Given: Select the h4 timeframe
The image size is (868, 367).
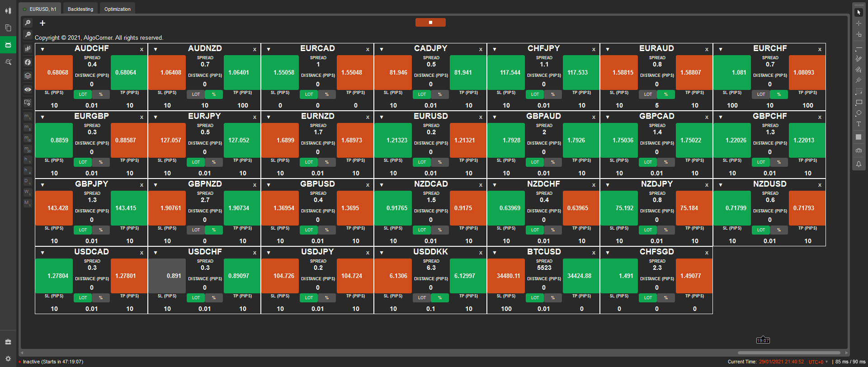Looking at the screenshot, I should 28,170.
